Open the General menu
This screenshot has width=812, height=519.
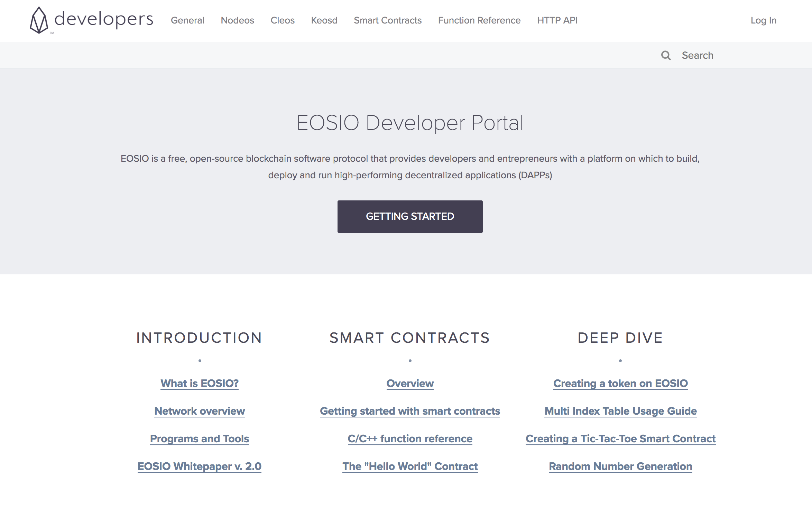click(x=187, y=20)
